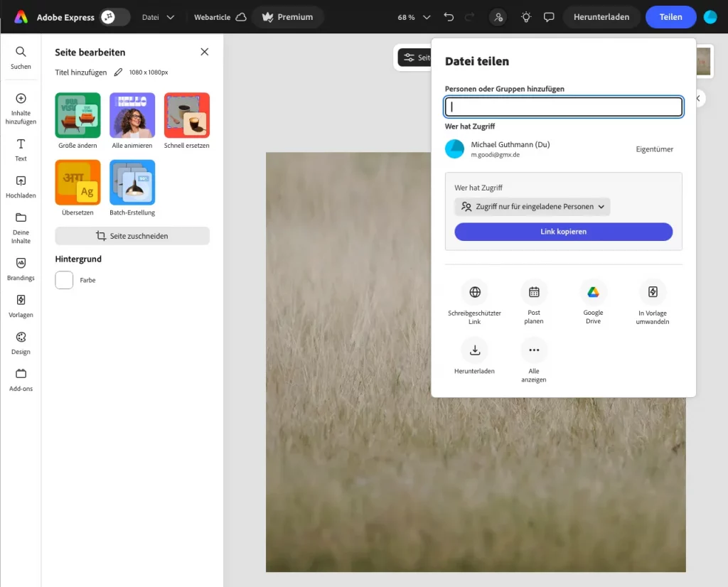
Task: Expand the Zugriff nur für eingeladene Personen dropdown
Action: (532, 206)
